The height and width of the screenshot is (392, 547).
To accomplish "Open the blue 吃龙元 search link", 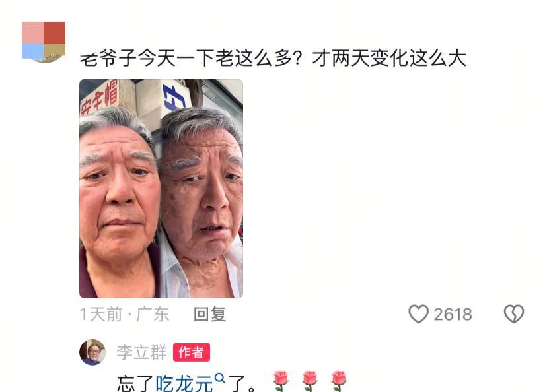I will (184, 384).
